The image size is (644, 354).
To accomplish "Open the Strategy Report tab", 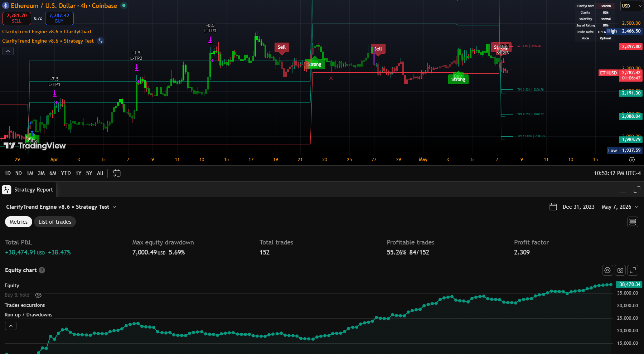I will pyautogui.click(x=29, y=190).
